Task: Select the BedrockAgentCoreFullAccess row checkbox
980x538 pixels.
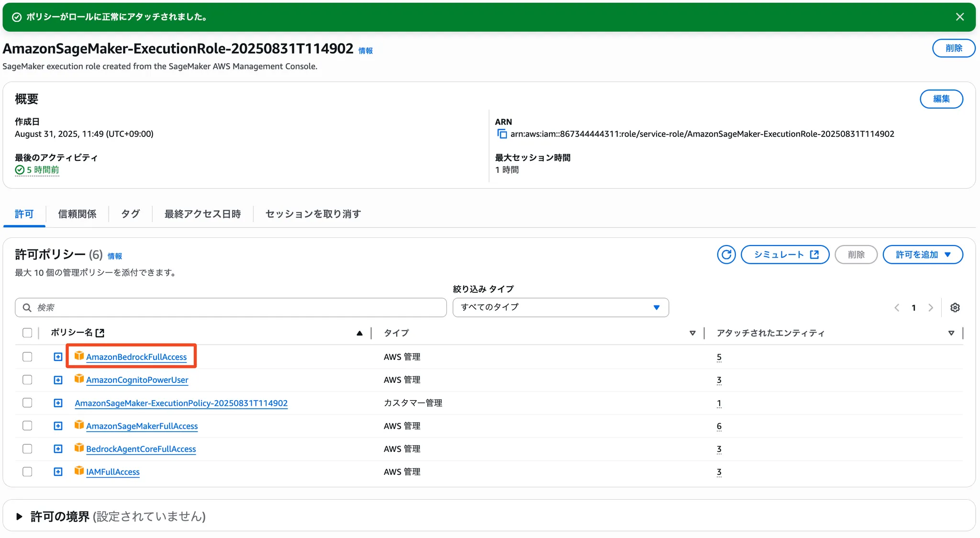Action: (27, 449)
